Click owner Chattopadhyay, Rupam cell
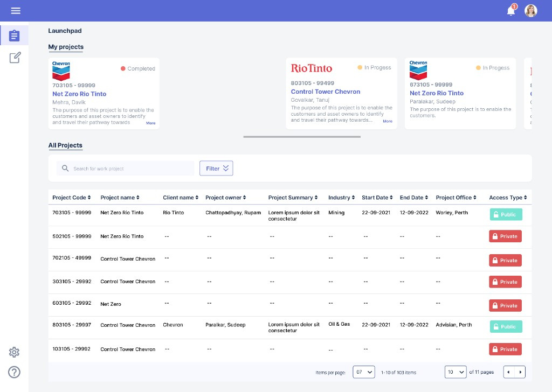552x392 pixels. [x=233, y=213]
